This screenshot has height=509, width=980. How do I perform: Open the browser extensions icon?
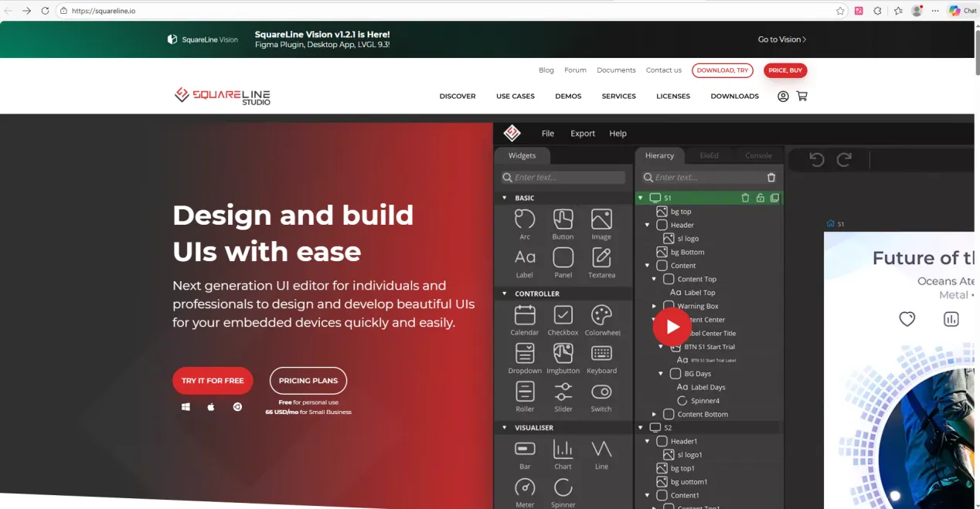pos(877,11)
